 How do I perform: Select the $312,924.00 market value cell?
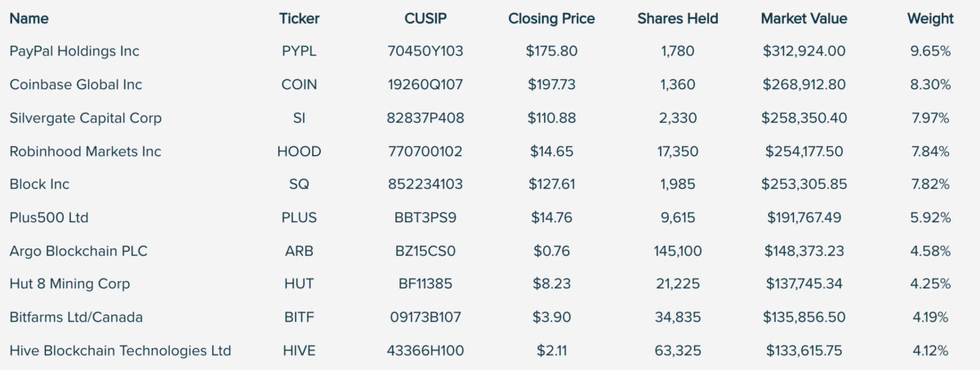[804, 51]
